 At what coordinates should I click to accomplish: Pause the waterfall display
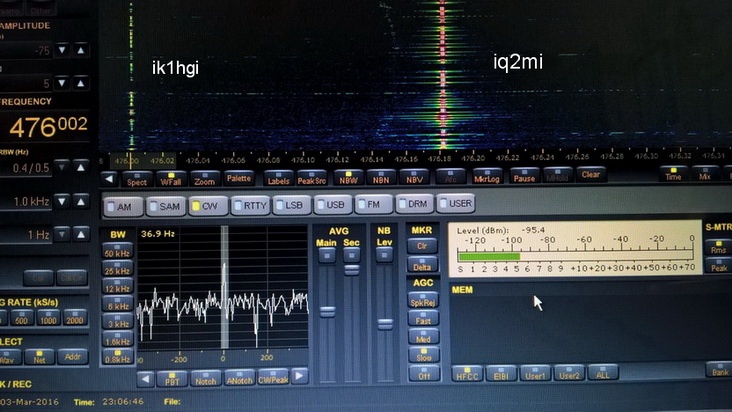tap(524, 175)
